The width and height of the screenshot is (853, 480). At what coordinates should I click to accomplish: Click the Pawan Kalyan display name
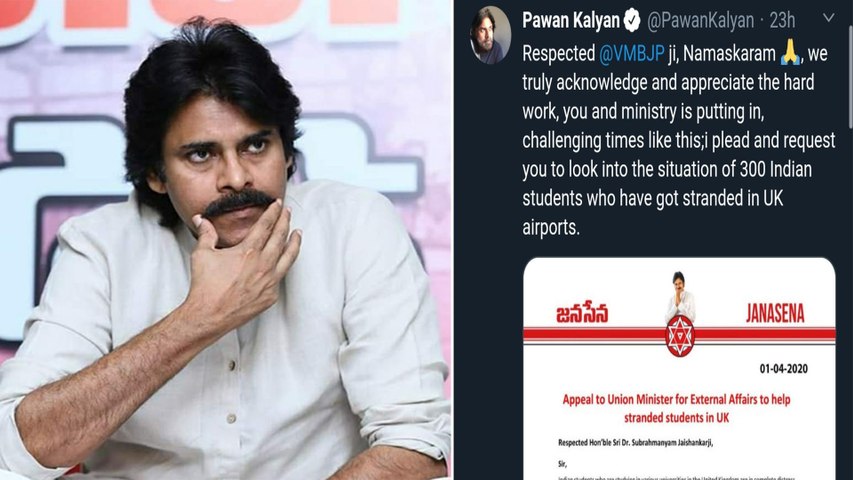[x=571, y=21]
